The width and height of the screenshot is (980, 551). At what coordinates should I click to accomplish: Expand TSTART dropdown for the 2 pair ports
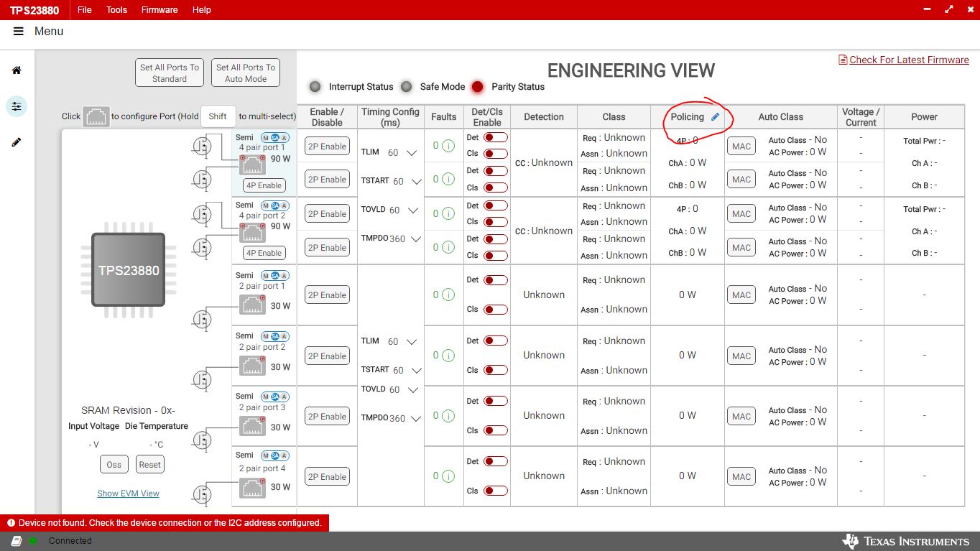[417, 371]
